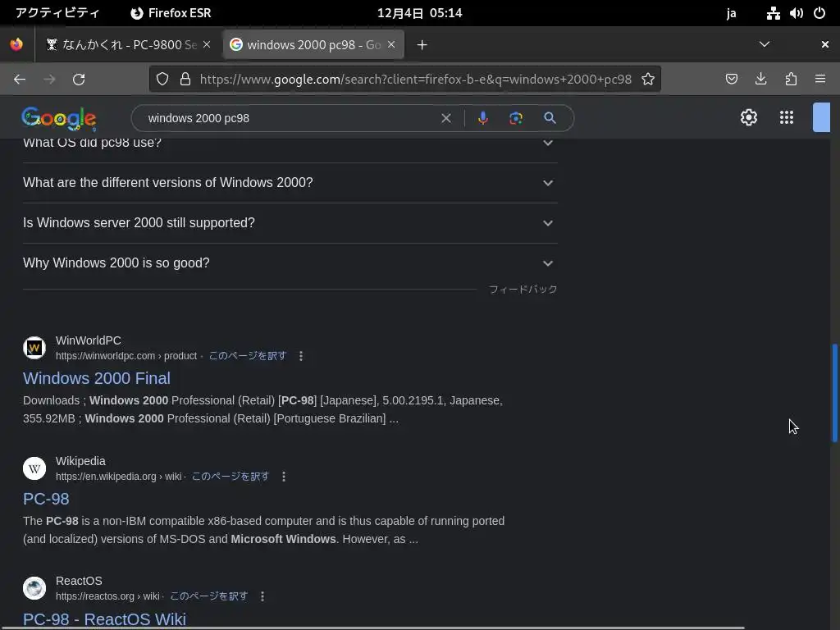Open the power menu icon

click(x=819, y=13)
